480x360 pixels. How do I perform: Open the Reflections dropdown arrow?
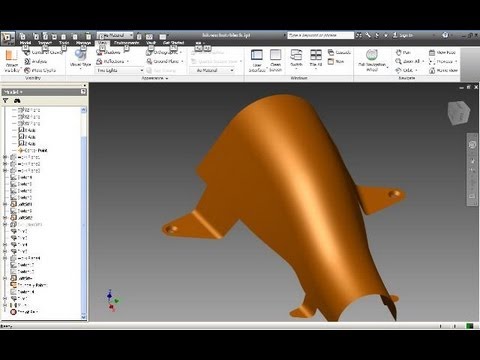[x=128, y=61]
